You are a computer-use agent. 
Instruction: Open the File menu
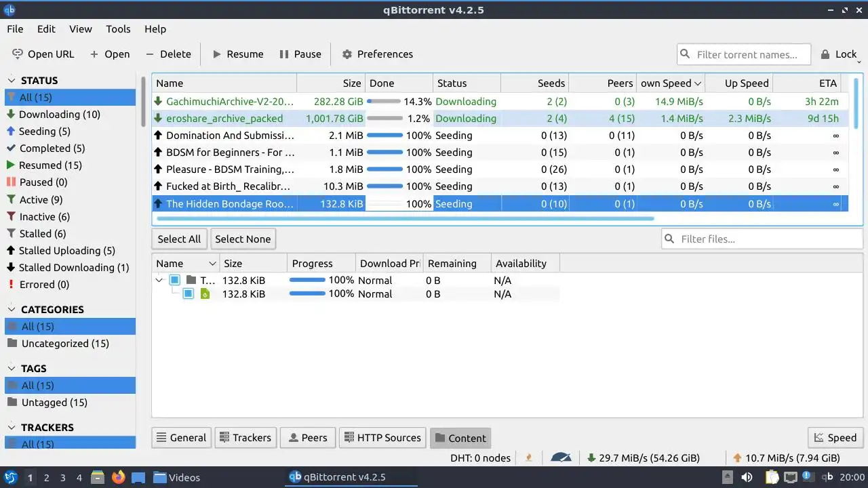pos(15,29)
